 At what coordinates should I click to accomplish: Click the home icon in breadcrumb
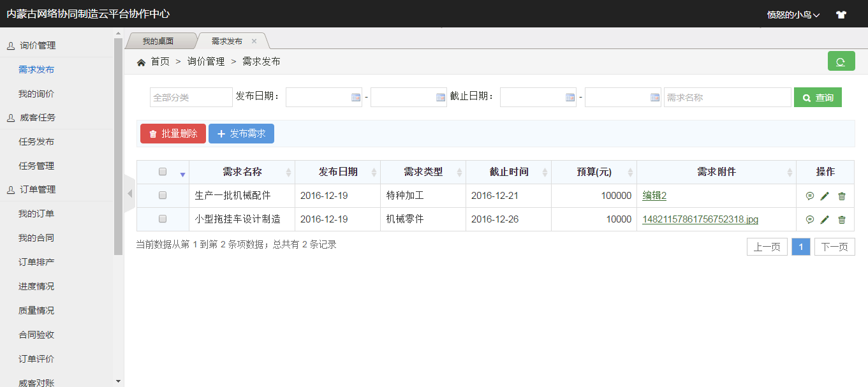point(141,62)
